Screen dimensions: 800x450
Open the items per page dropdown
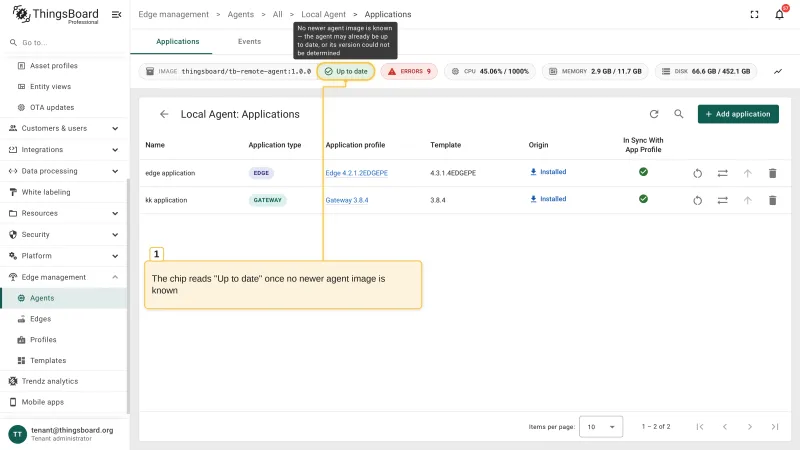point(601,427)
